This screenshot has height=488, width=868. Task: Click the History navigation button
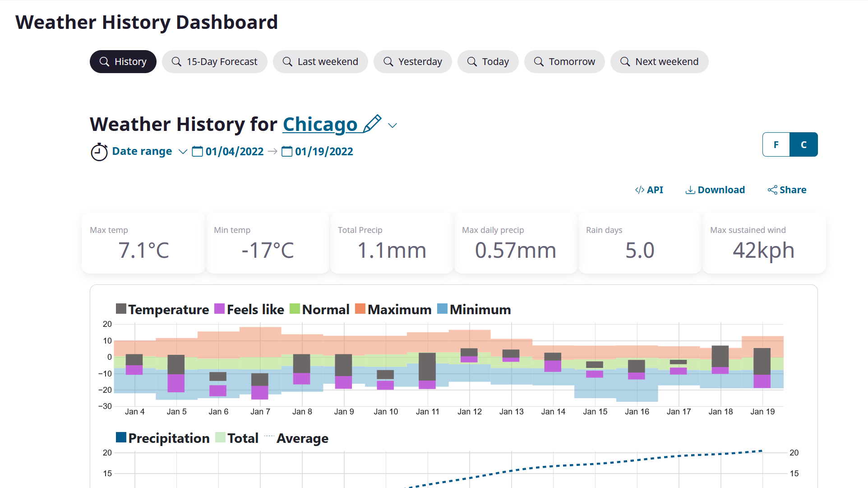(x=124, y=61)
